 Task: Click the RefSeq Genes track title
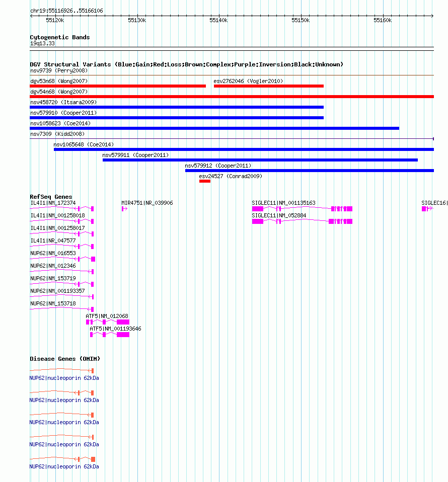(x=51, y=197)
